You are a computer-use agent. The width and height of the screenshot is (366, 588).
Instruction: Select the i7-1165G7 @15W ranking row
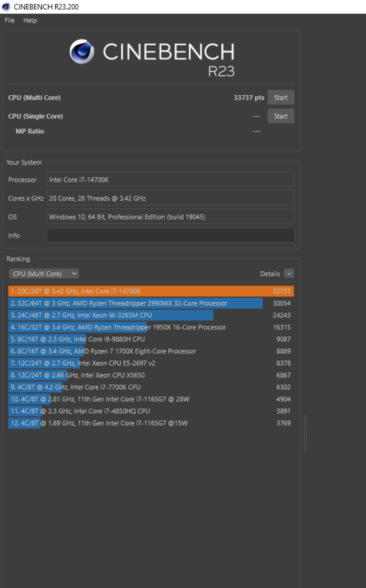pos(151,423)
